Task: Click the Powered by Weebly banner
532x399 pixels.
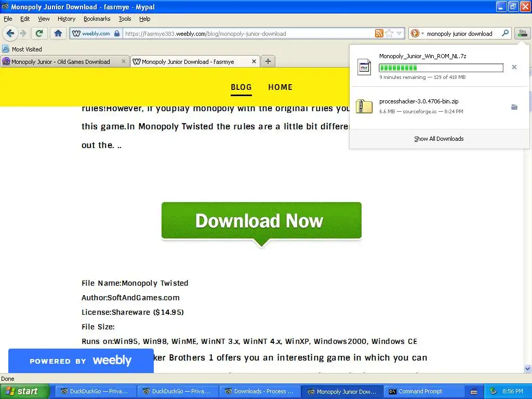Action: click(81, 361)
